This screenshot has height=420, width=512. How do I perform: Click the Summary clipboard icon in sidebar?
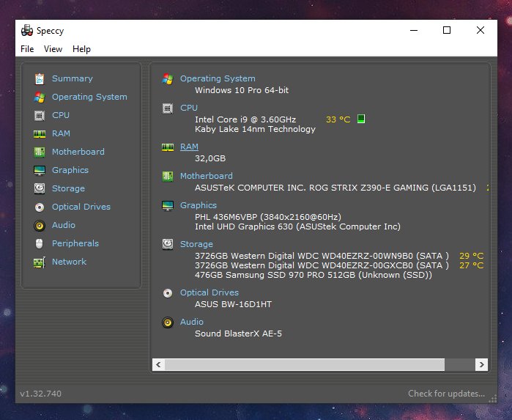pos(40,78)
